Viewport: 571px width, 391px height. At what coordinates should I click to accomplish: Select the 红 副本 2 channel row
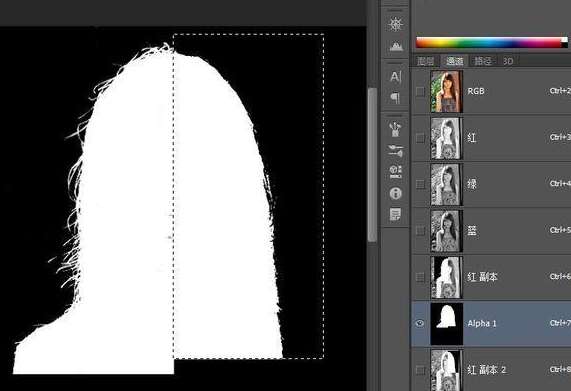coord(491,370)
